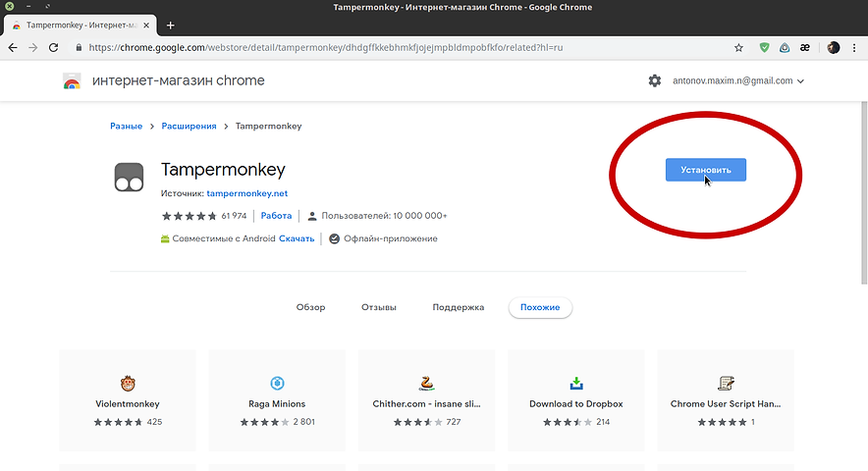Click the padlock icon in address bar
Viewport: 868px width, 471px height.
point(79,48)
